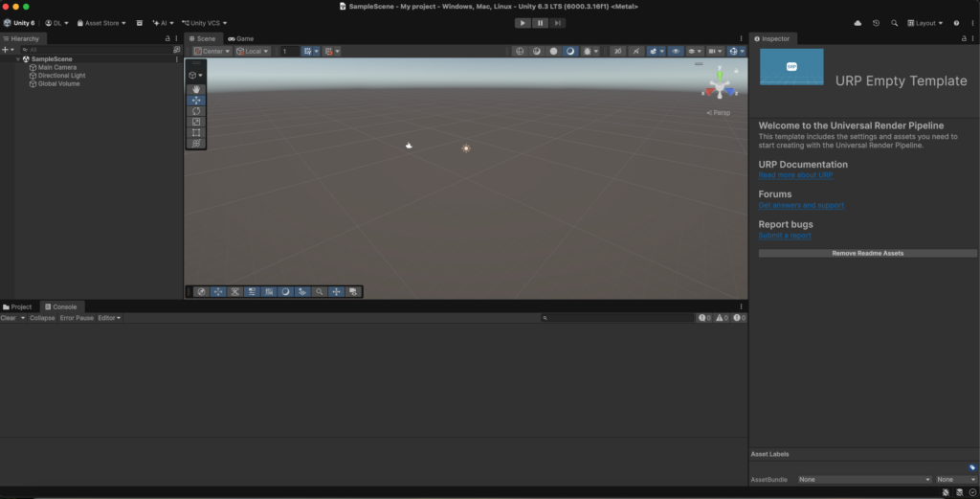
Task: Toggle Error Pause in the Console
Action: pos(77,318)
